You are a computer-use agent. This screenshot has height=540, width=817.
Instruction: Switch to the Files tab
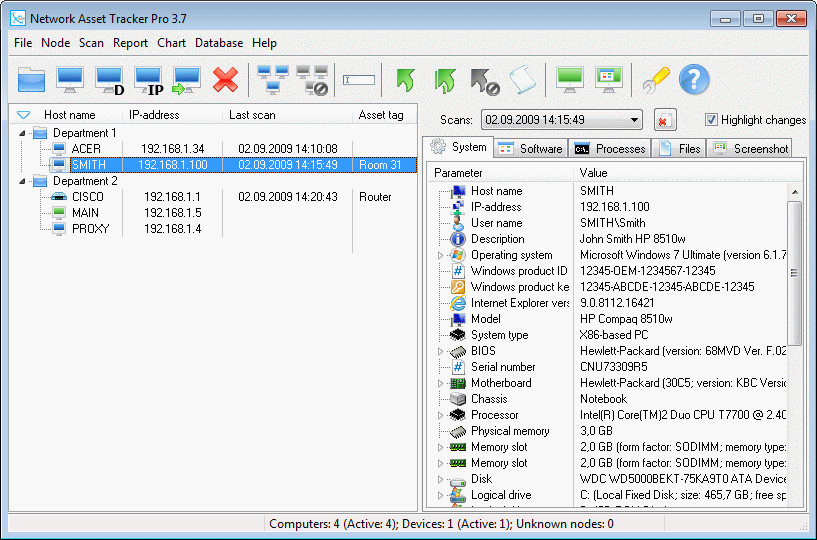pyautogui.click(x=679, y=149)
